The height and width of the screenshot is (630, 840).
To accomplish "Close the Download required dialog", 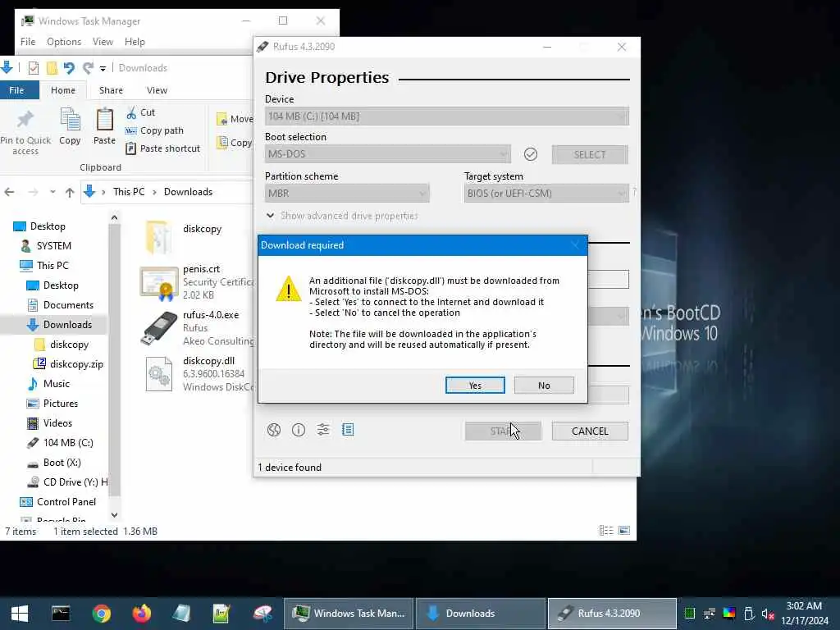I will [x=575, y=244].
